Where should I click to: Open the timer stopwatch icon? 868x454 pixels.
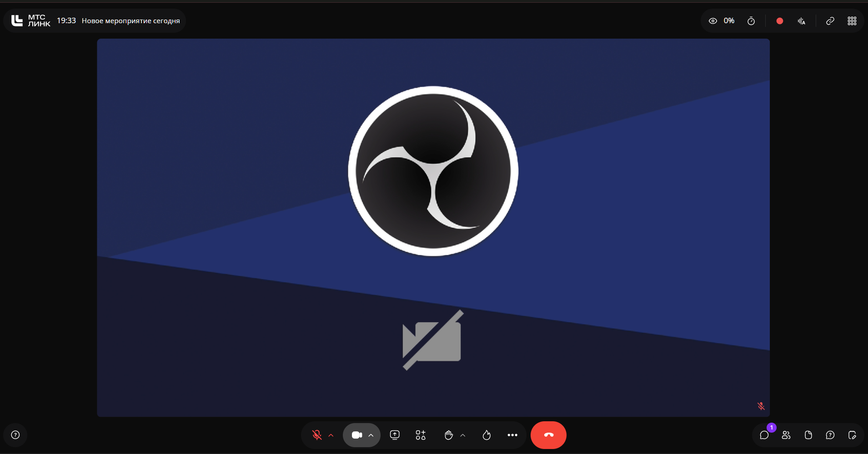pos(751,21)
